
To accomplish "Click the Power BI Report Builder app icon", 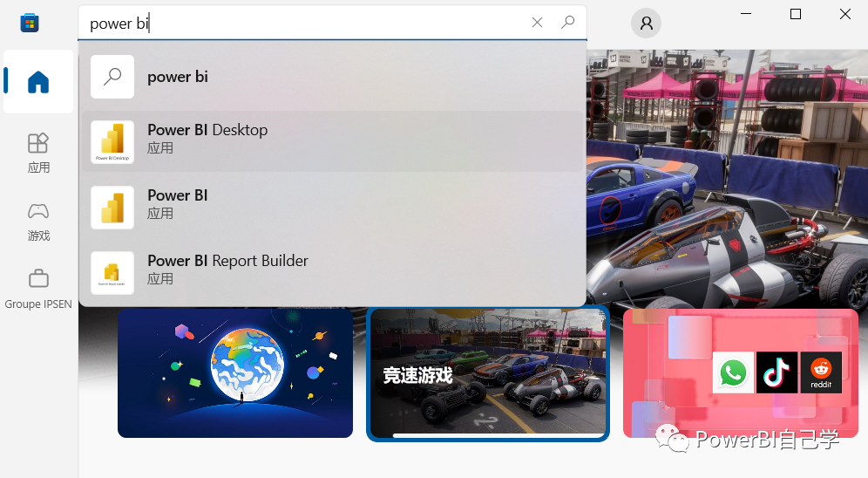I will 112,272.
